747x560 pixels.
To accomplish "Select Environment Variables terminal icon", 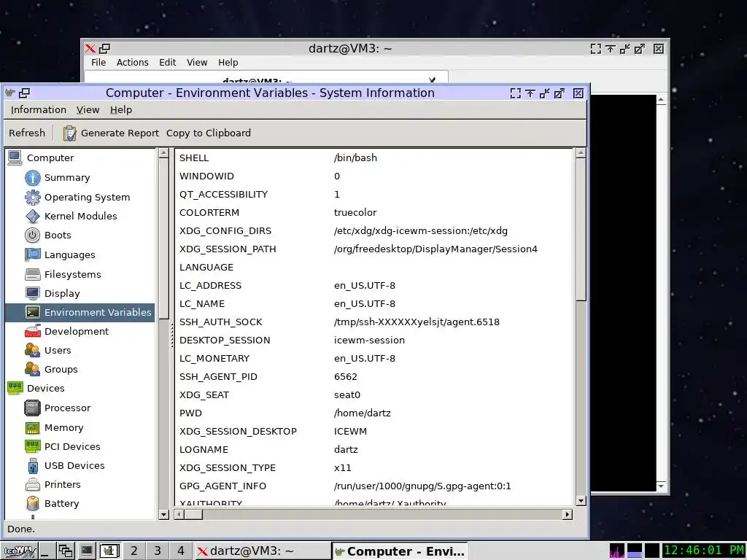I will pos(32,312).
